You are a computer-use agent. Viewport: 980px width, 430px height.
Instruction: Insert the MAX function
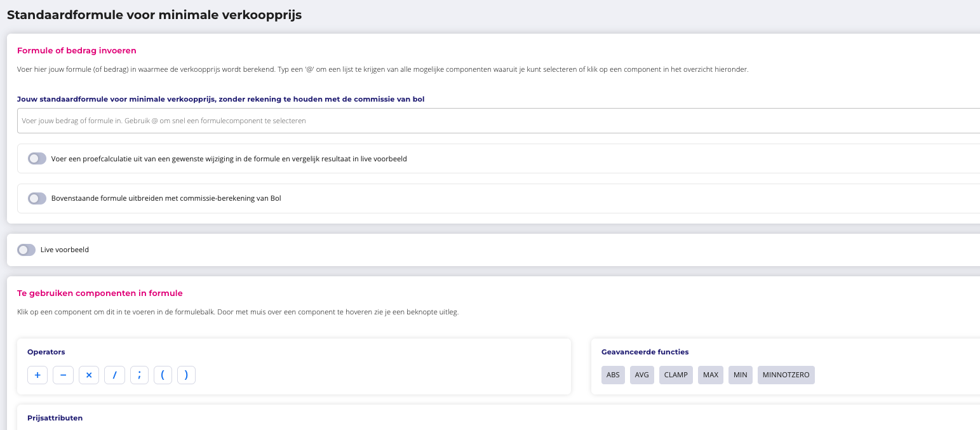point(711,375)
